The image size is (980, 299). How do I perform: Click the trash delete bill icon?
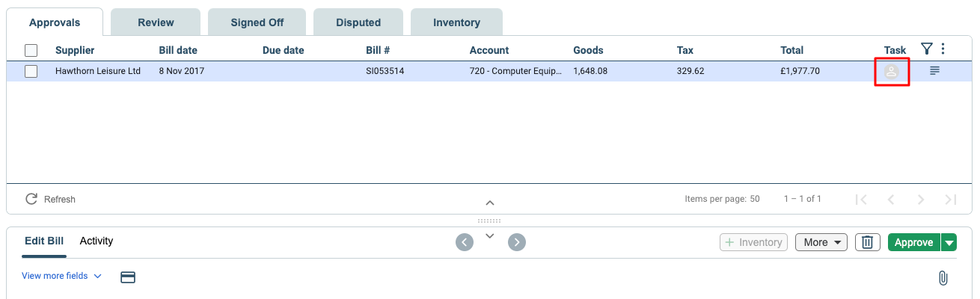click(x=867, y=242)
